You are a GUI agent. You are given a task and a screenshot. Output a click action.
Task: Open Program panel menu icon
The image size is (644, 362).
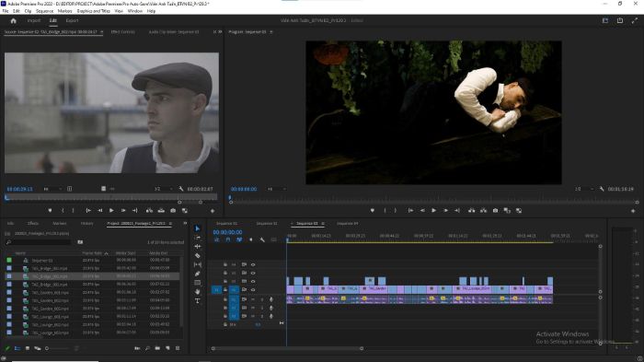coord(271,31)
